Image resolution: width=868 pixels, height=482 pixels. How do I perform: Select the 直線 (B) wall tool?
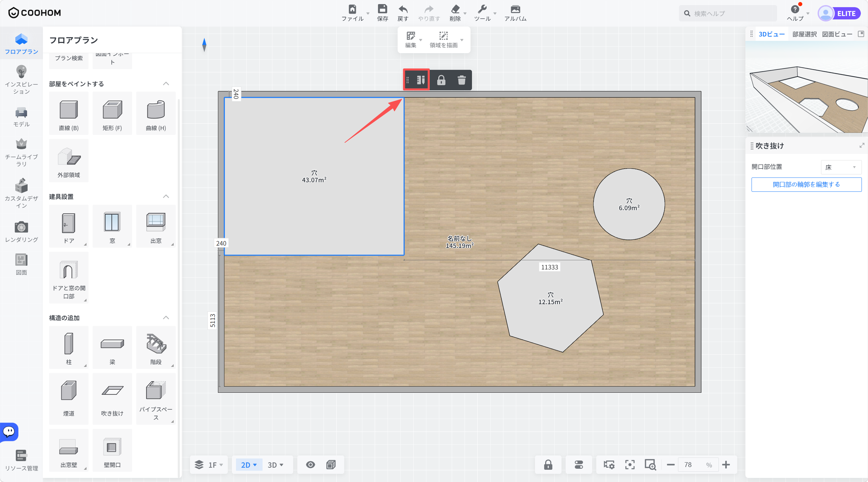coord(69,113)
